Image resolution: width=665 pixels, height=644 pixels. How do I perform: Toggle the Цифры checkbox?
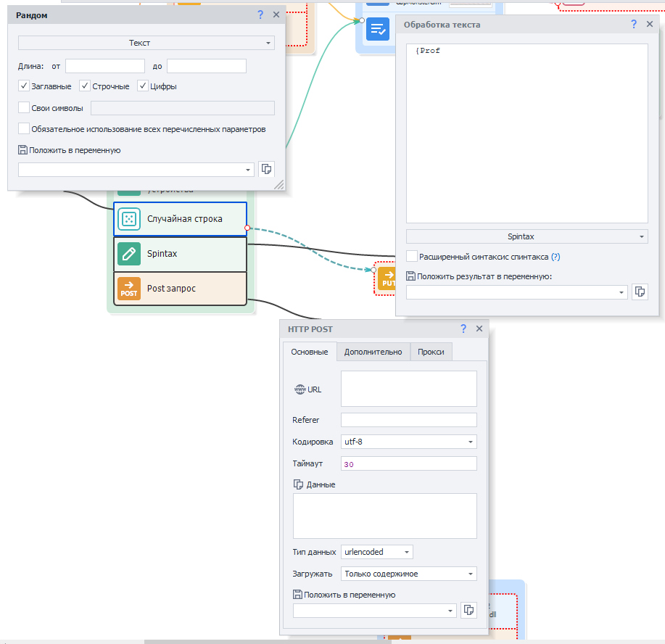(x=143, y=86)
